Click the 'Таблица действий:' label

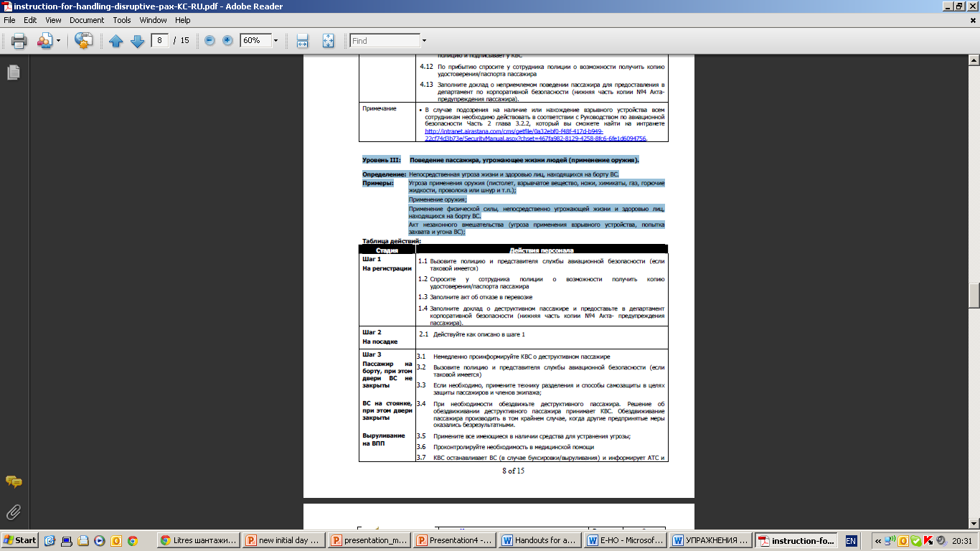(x=391, y=241)
